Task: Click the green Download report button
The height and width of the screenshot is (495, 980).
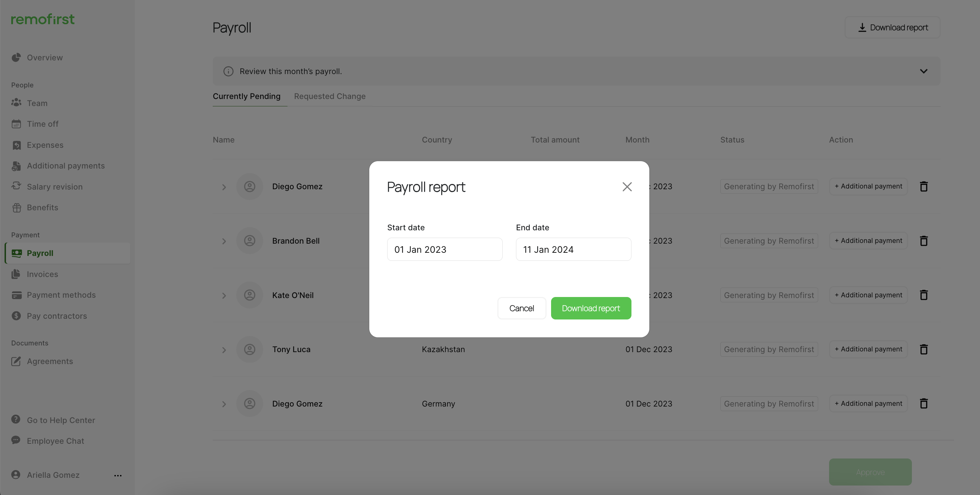Action: [x=590, y=308]
